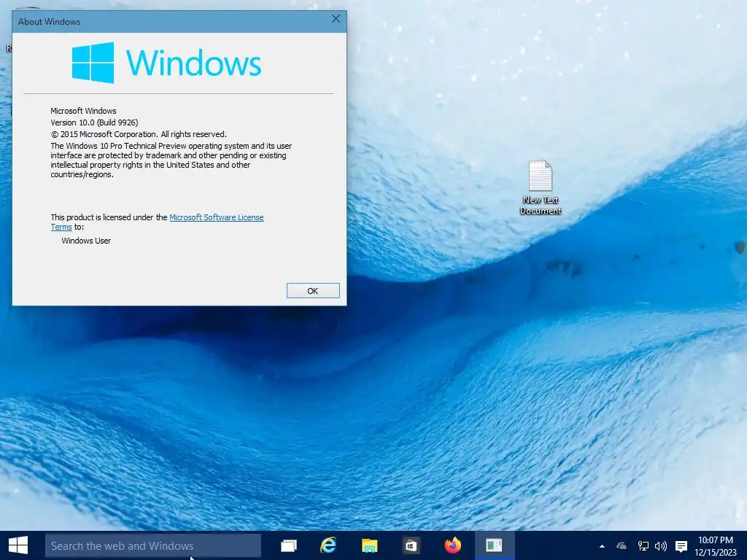Open the Store app on taskbar
The width and height of the screenshot is (747, 560).
pyautogui.click(x=411, y=545)
